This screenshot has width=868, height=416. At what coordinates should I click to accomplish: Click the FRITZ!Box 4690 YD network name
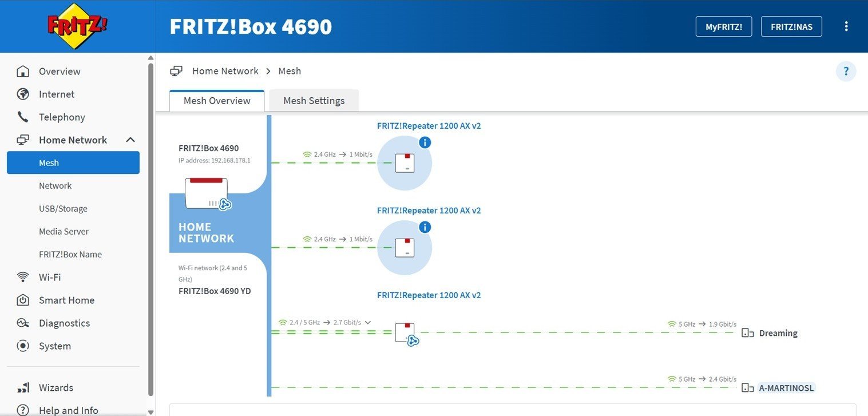point(215,291)
